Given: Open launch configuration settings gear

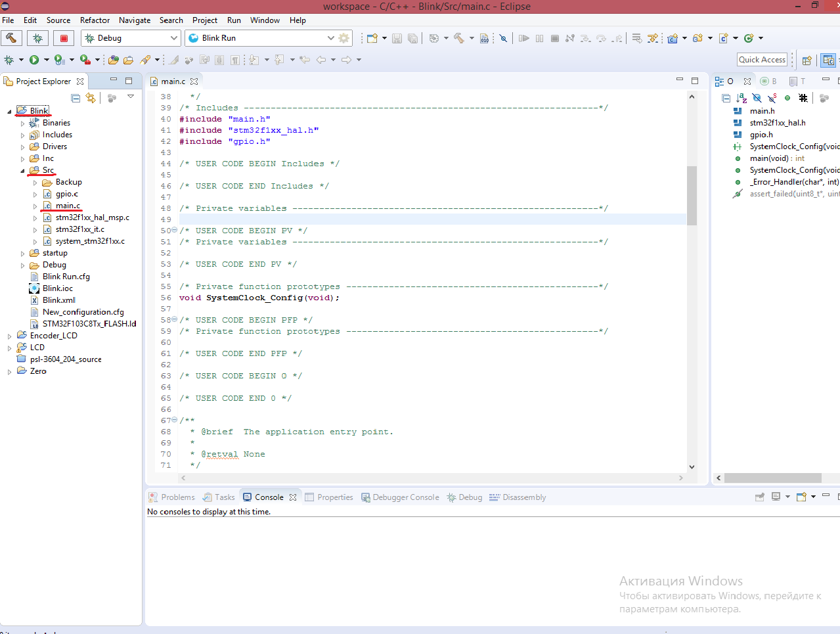Looking at the screenshot, I should pos(343,38).
